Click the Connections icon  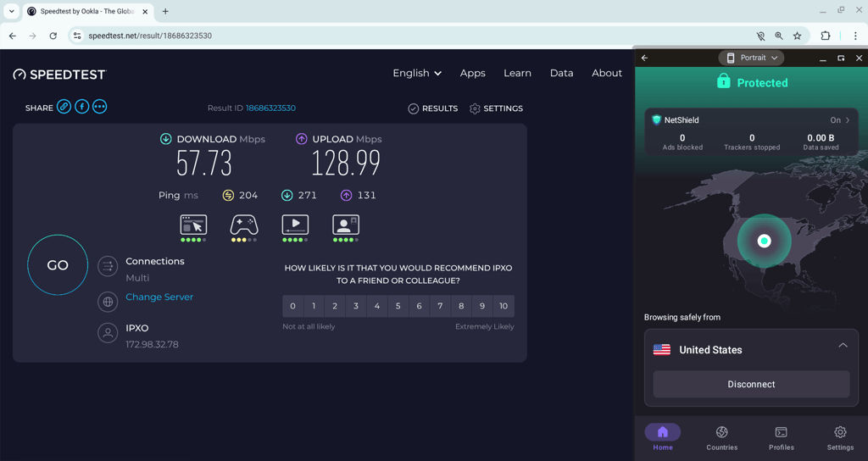coord(108,266)
